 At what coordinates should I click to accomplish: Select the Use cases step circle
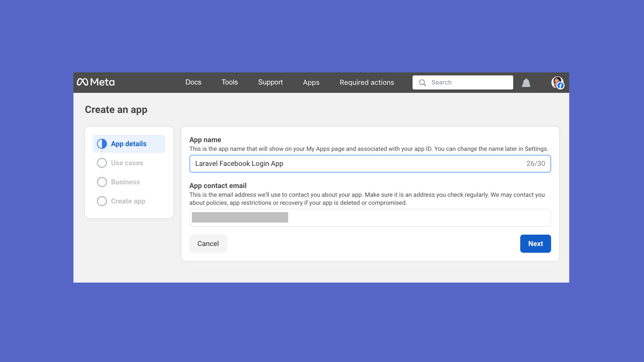click(102, 163)
